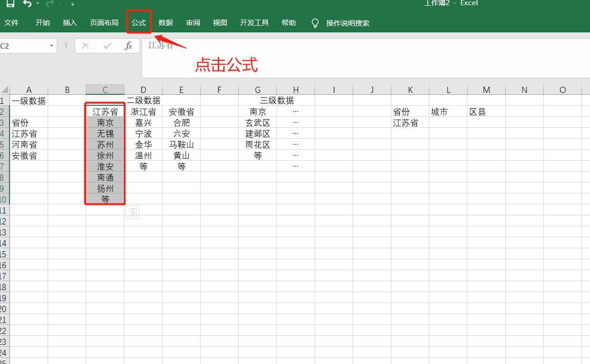Open the Name Box dropdown arrow
The width and height of the screenshot is (590, 364).
pos(52,46)
